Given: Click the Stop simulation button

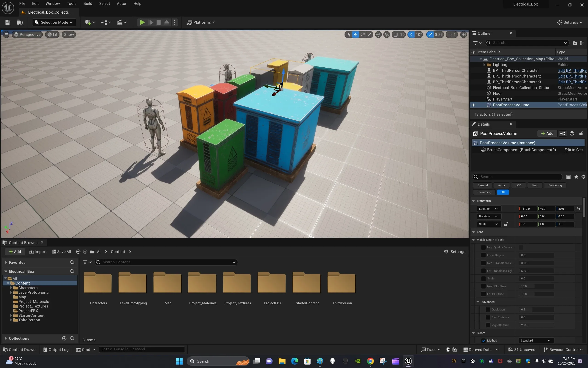Looking at the screenshot, I should tap(158, 22).
